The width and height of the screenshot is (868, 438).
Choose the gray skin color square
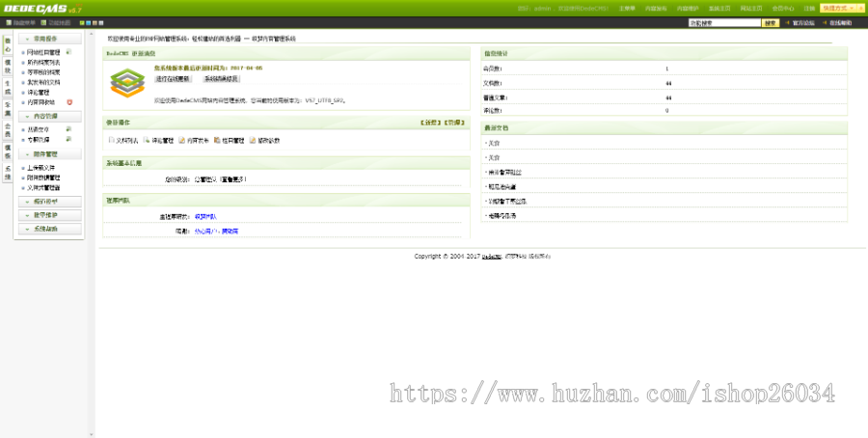point(101,23)
